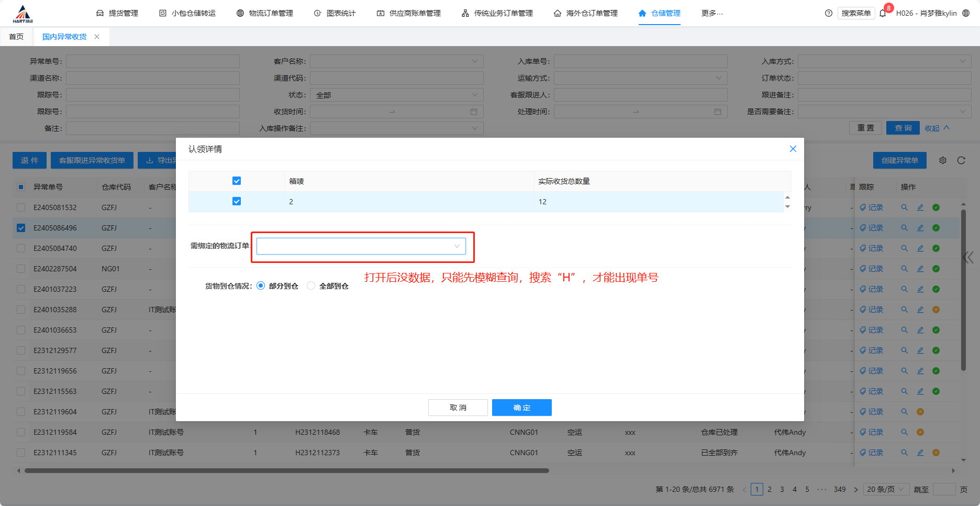Select the 全部到仓 radio option
The image size is (980, 506).
311,286
